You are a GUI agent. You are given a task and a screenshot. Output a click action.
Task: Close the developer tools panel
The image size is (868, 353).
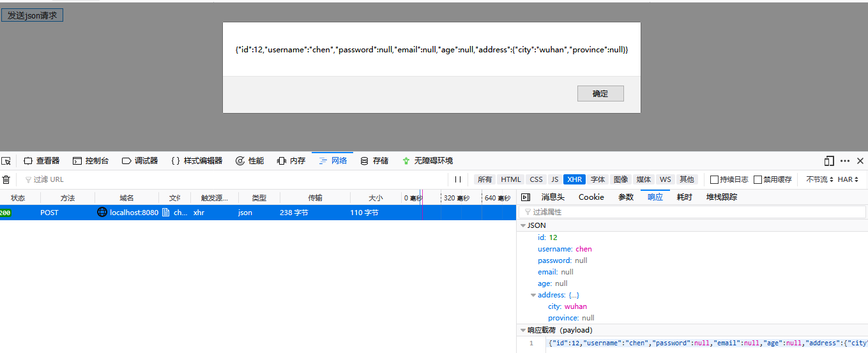point(860,161)
